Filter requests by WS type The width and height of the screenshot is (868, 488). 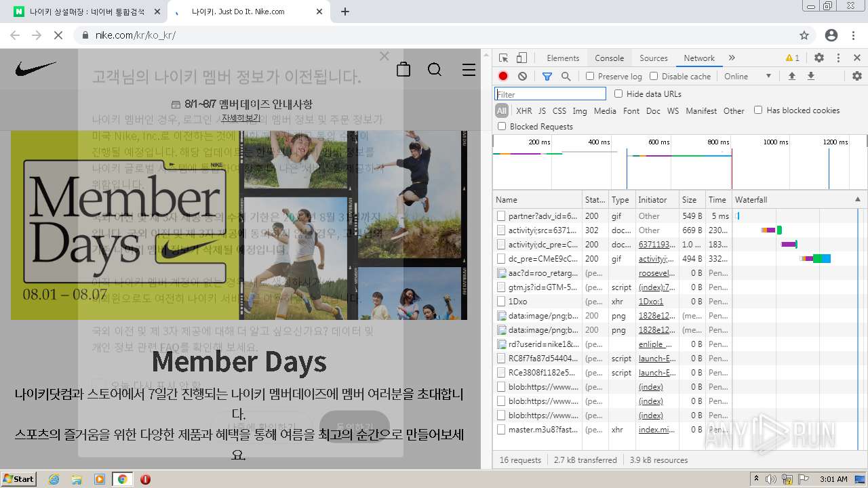[673, 110]
